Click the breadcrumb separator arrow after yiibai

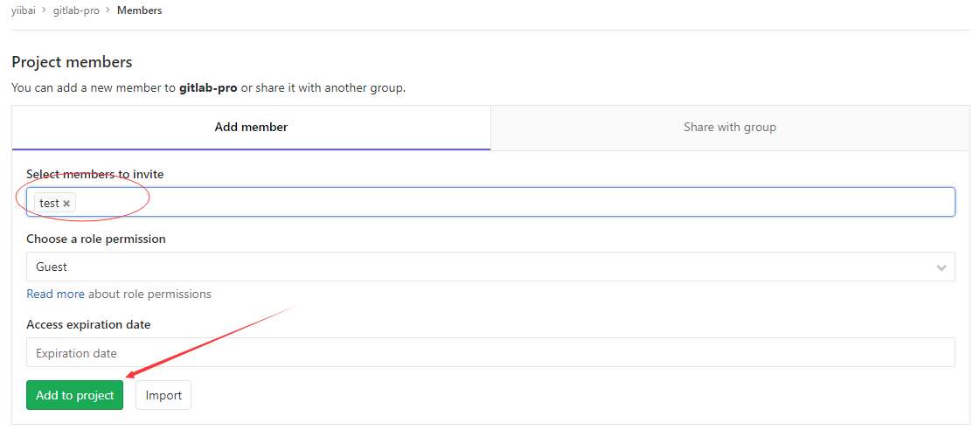(x=44, y=10)
